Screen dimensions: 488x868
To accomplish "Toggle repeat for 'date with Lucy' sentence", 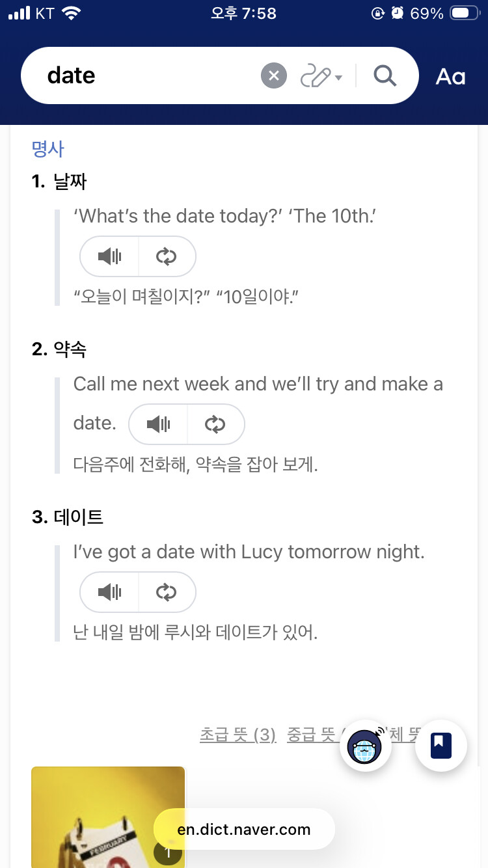I will (x=167, y=592).
